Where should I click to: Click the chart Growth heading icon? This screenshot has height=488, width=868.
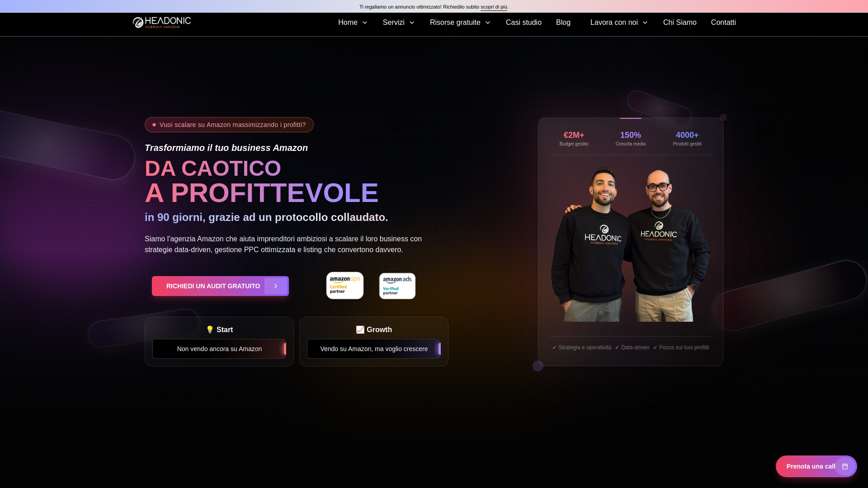[x=360, y=330]
